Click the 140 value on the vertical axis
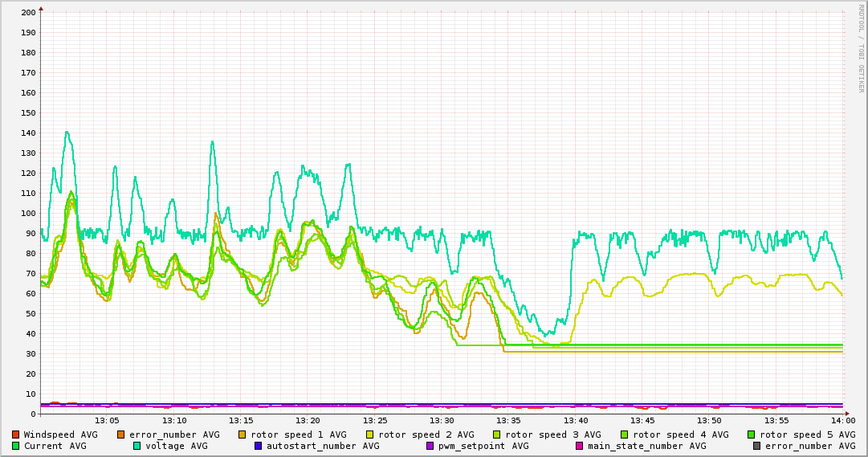 pos(28,133)
